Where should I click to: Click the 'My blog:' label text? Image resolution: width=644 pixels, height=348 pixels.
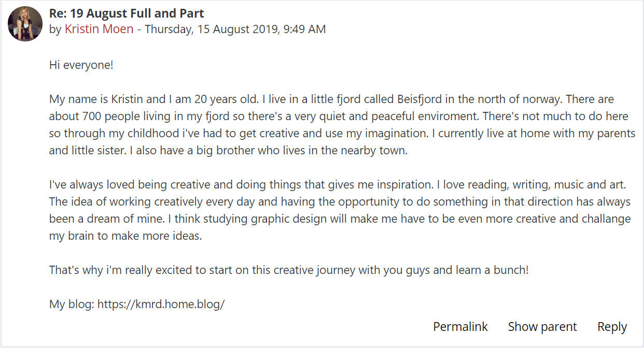pyautogui.click(x=72, y=304)
